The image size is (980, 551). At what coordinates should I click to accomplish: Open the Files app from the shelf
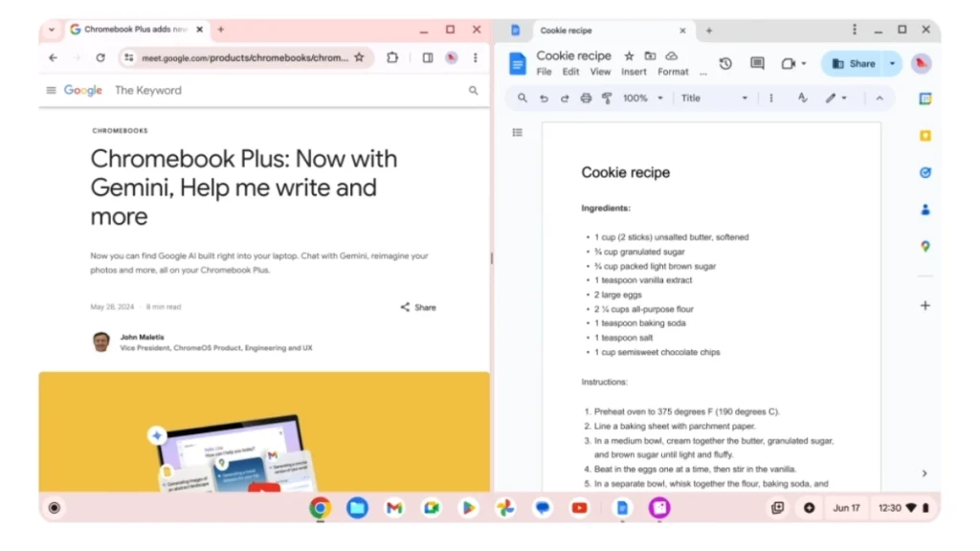tap(357, 508)
